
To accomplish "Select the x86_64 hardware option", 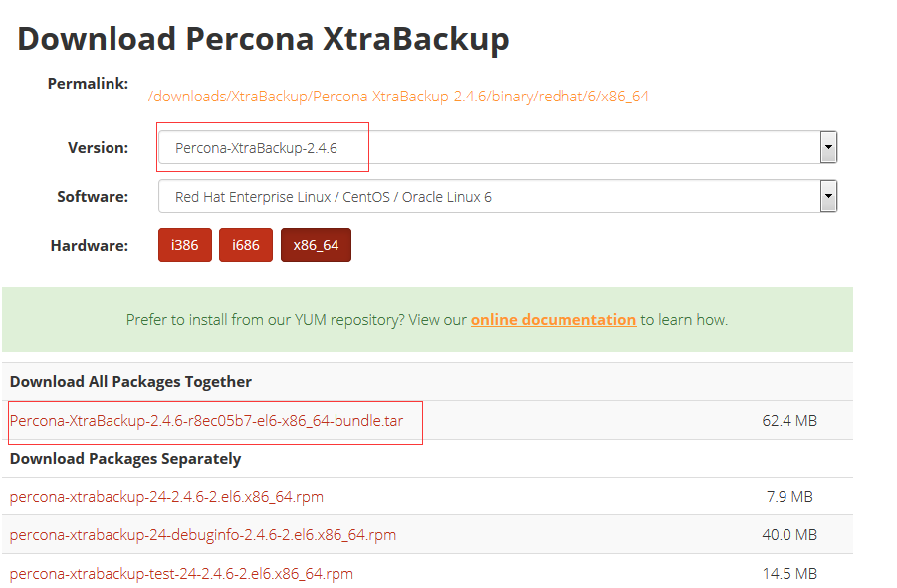I will [x=316, y=244].
